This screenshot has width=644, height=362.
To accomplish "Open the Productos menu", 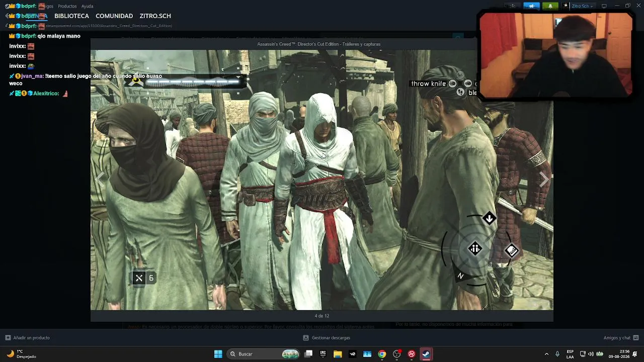I will tap(67, 6).
